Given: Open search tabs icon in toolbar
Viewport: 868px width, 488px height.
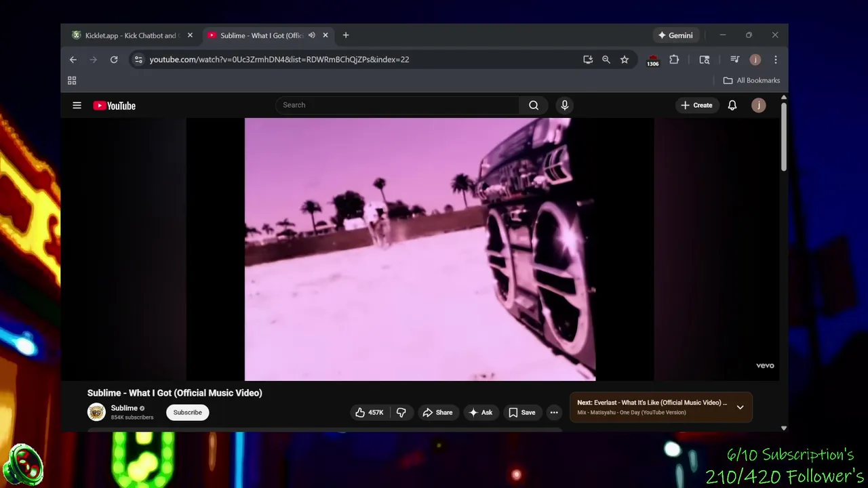Looking at the screenshot, I should [x=705, y=60].
